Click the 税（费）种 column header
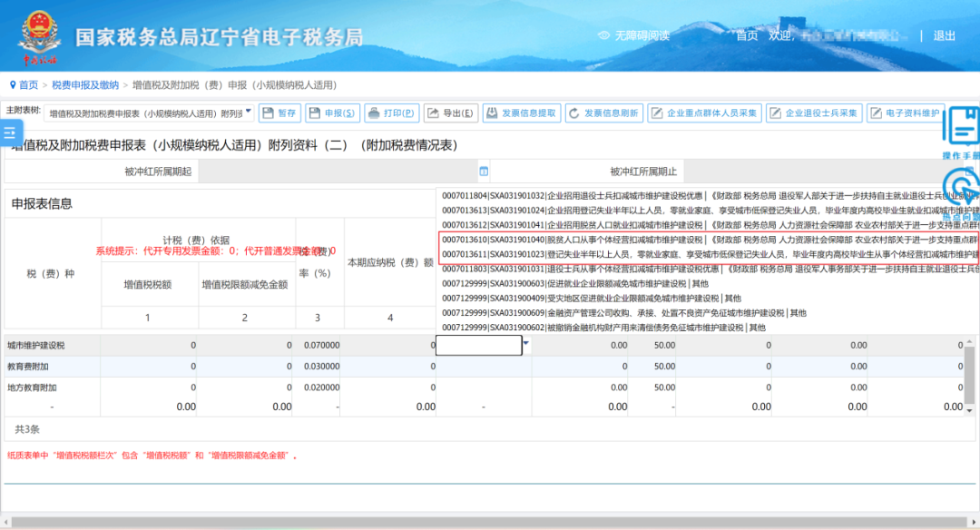This screenshot has width=980, height=530. pos(51,274)
